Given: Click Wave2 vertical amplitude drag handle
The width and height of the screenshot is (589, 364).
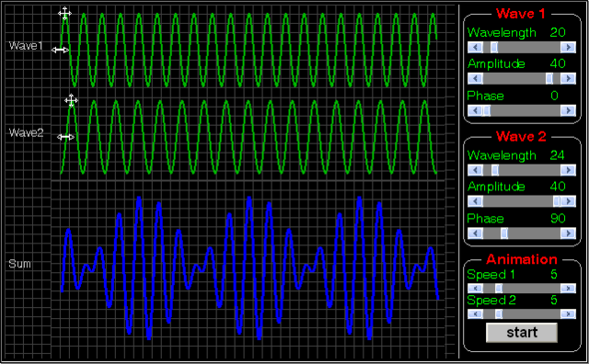Looking at the screenshot, I should click(x=71, y=100).
